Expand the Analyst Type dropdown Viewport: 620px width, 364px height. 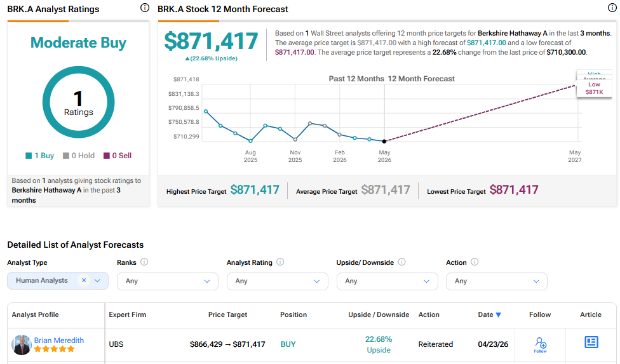coord(97,281)
